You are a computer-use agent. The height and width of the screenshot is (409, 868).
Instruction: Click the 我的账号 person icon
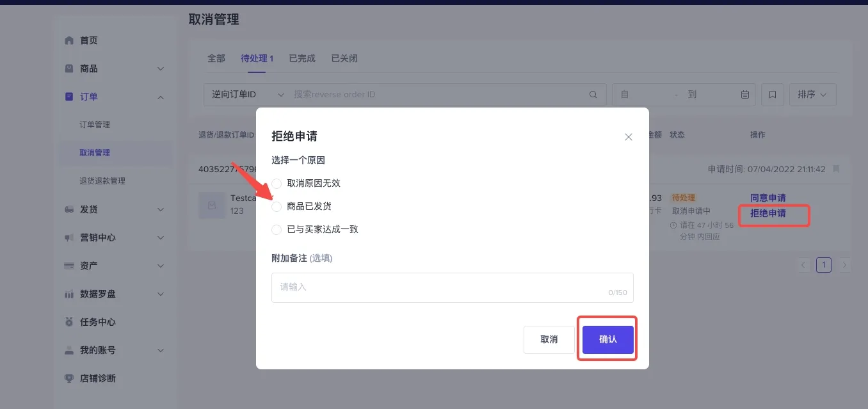click(x=69, y=350)
